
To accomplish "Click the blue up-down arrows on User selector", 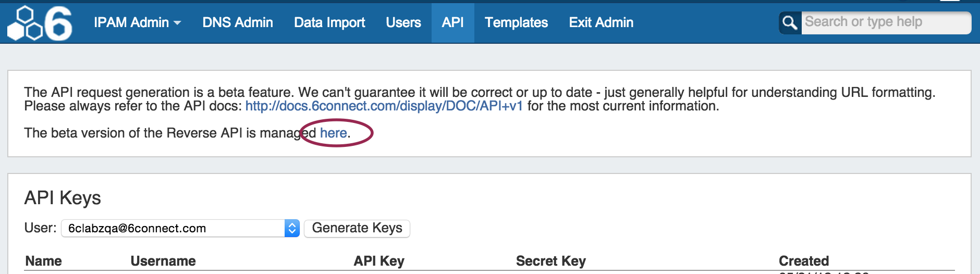I will [x=292, y=228].
